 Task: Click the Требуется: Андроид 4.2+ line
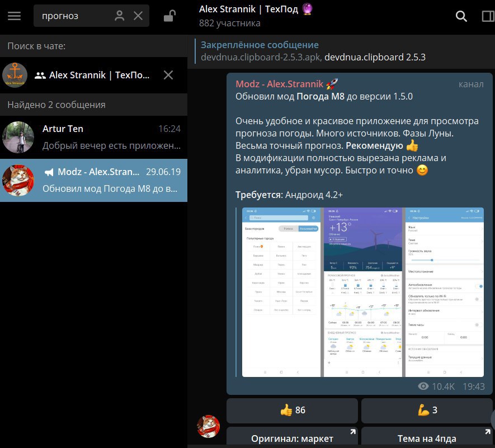coord(289,195)
